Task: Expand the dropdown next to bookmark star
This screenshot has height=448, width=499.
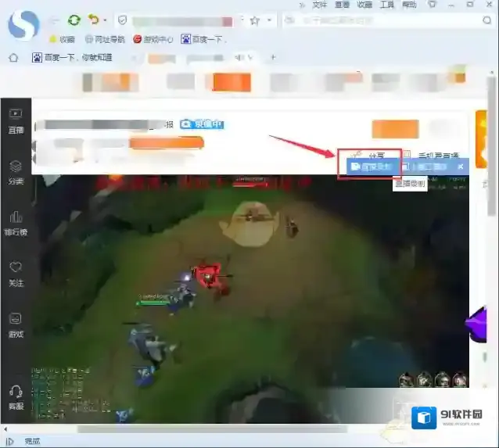Action: [x=270, y=20]
